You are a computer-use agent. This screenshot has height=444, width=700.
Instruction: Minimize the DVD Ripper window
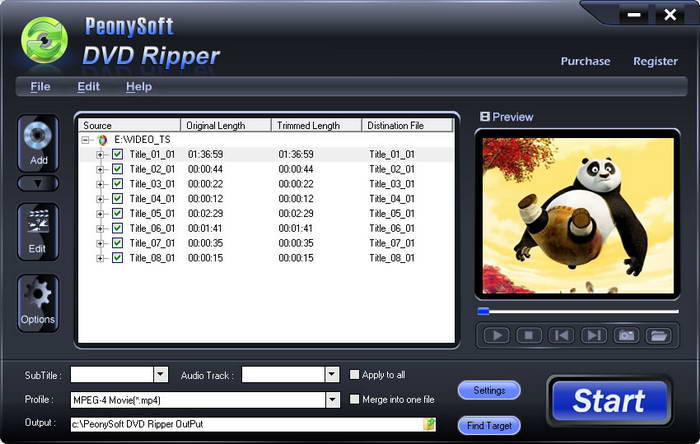634,15
